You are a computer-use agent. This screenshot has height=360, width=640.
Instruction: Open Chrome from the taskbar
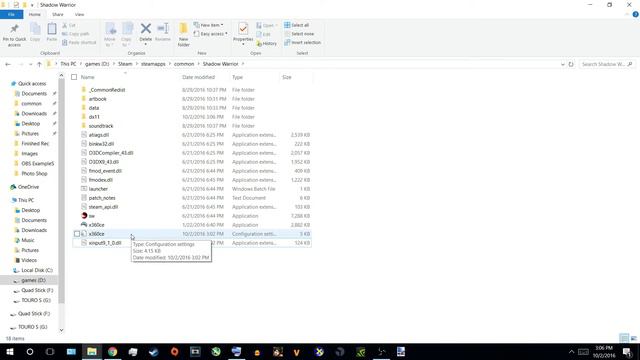113,351
